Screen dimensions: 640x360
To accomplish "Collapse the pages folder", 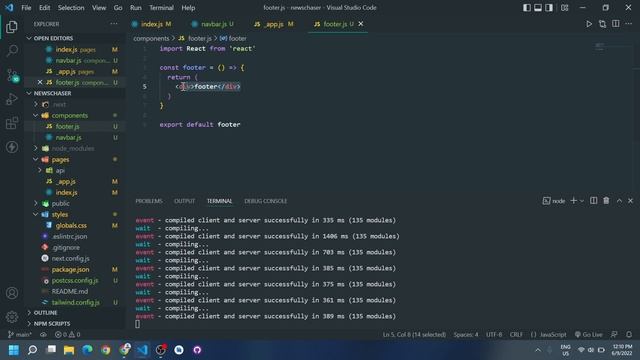I will tap(36, 160).
